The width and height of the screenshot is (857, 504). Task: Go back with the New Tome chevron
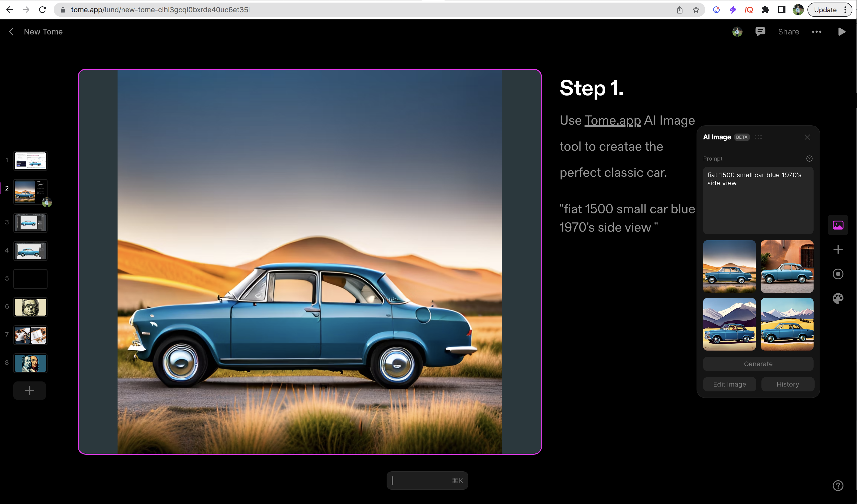click(x=11, y=32)
